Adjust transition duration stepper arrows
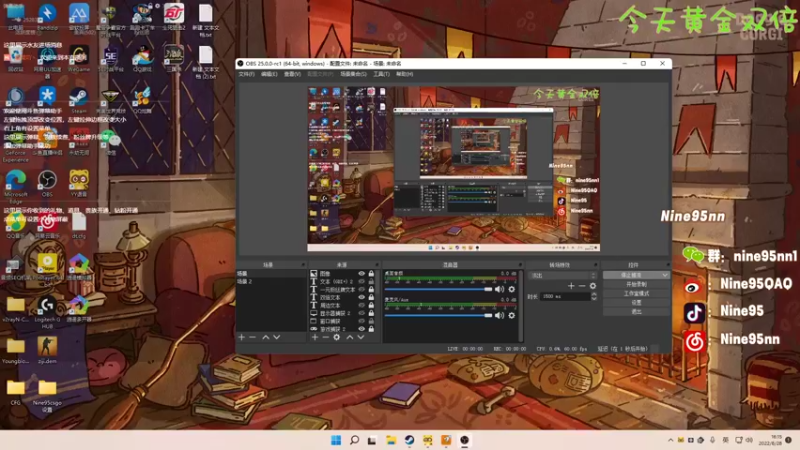The height and width of the screenshot is (450, 800). pyautogui.click(x=594, y=296)
